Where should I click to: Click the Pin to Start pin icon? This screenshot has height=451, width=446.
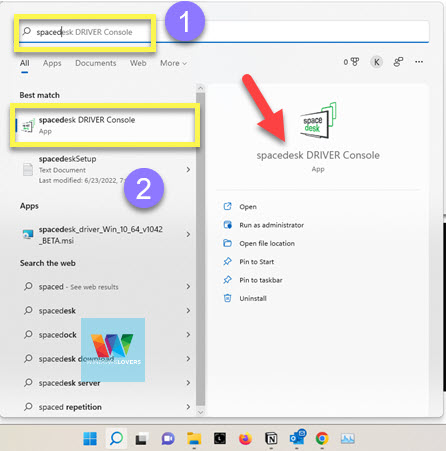(x=227, y=261)
